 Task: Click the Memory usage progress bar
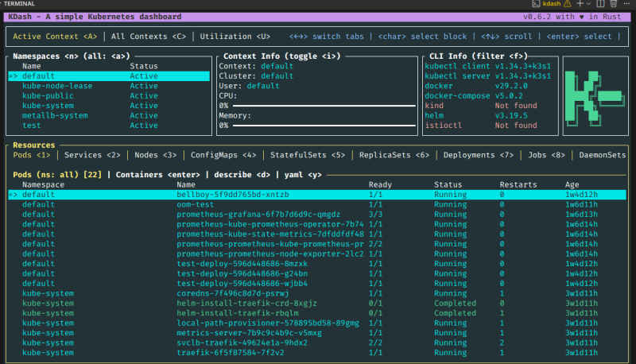point(324,125)
